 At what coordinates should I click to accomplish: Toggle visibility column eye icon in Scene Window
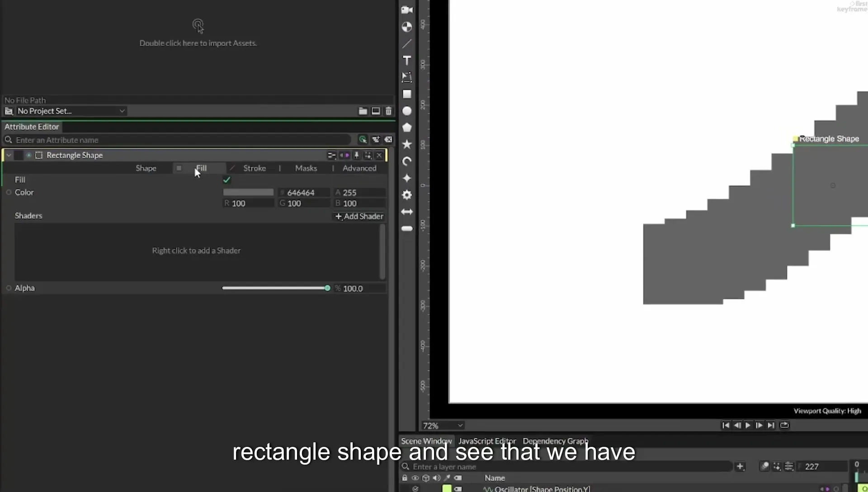[415, 478]
